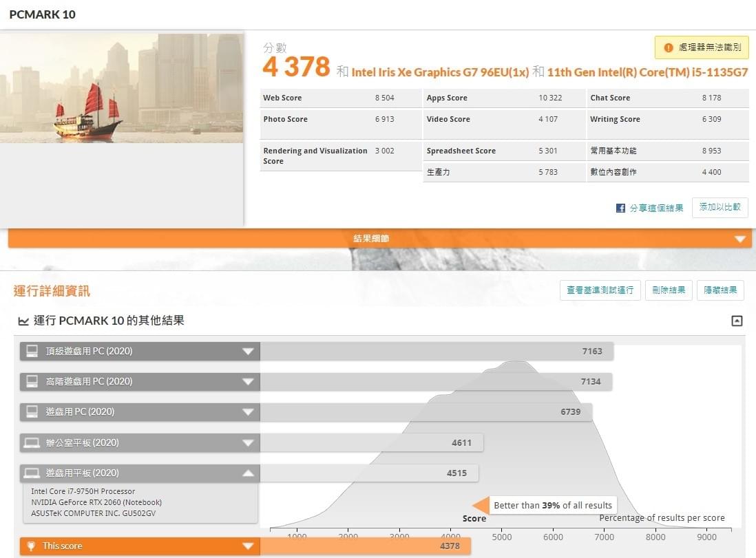This screenshot has height=558, width=756.
Task: Open the Intel Iris Xe Graphics G7 96EU link
Action: (x=440, y=72)
